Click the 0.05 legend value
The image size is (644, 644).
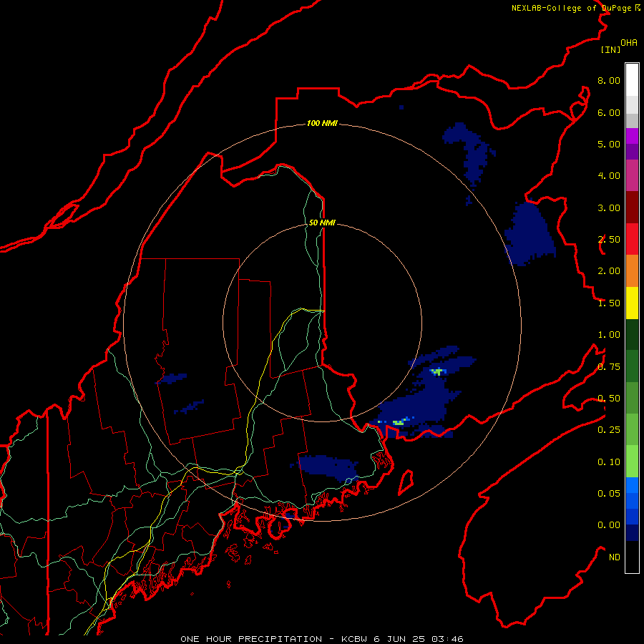click(x=609, y=494)
